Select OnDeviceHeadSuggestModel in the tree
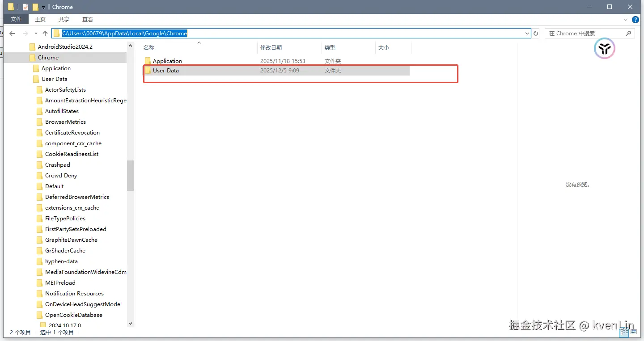 point(83,304)
